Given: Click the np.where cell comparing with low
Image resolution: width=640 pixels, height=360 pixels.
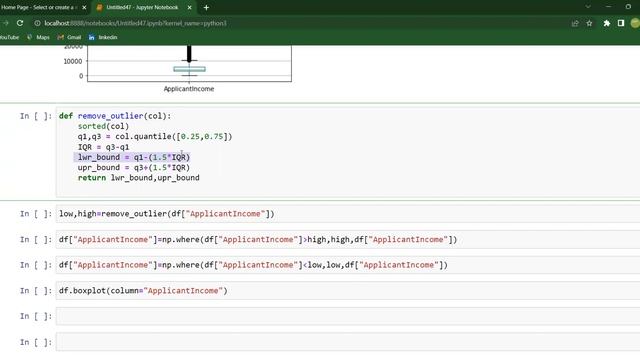Looking at the screenshot, I should click(348, 265).
